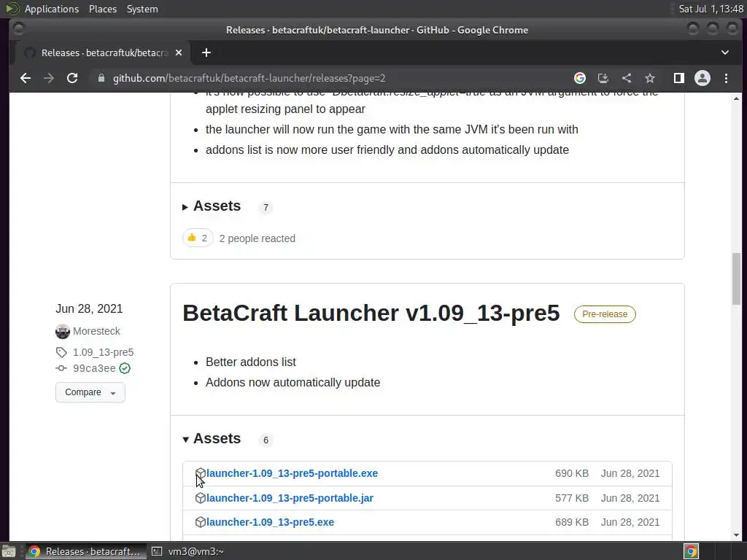Open the System menu
This screenshot has height=560, width=747.
click(142, 9)
